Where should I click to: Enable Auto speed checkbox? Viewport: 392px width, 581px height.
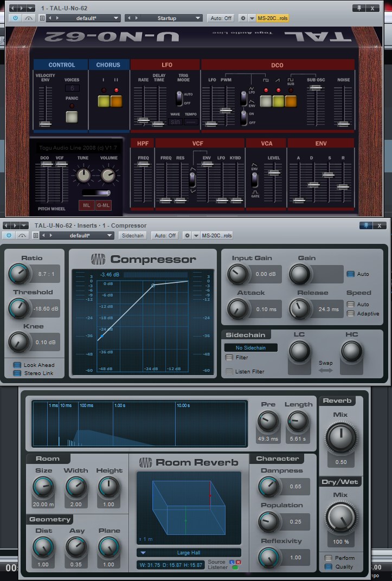(350, 304)
